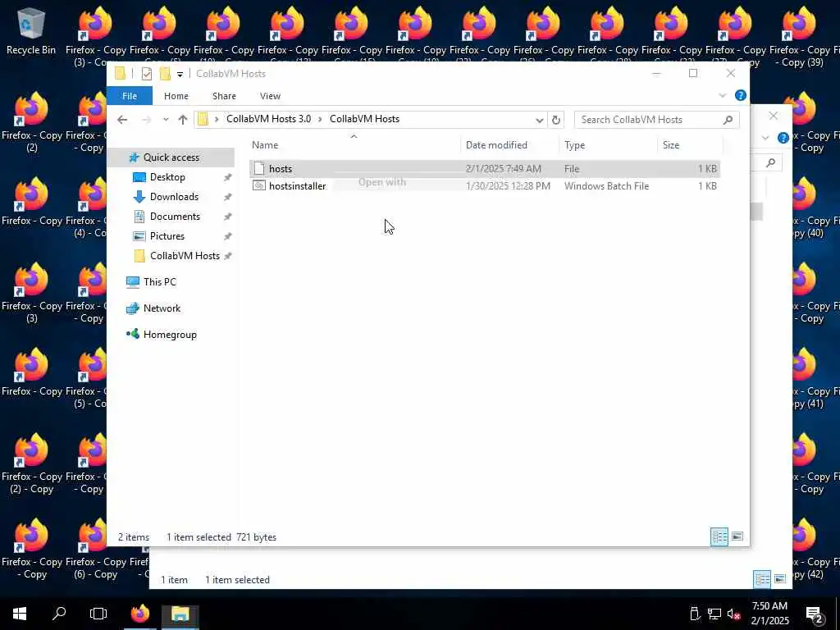Click the network tray icon
The image size is (840, 630).
coord(714,614)
